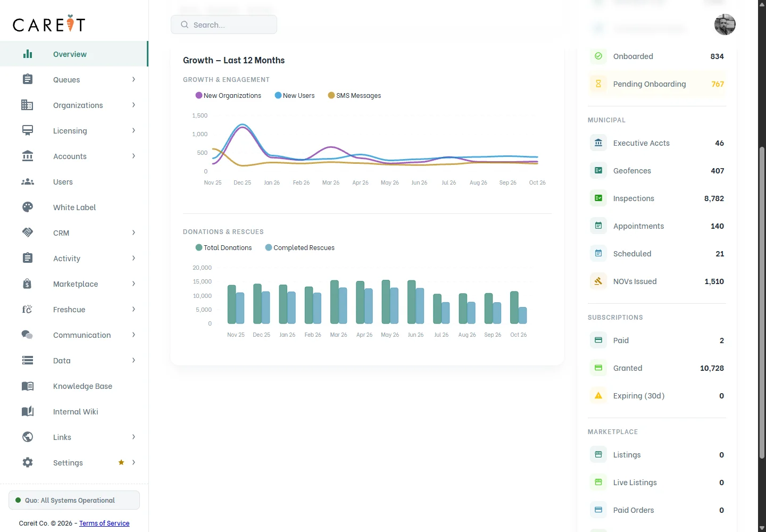Toggle Total Donations legend series
The height and width of the screenshot is (532, 766).
coord(223,247)
